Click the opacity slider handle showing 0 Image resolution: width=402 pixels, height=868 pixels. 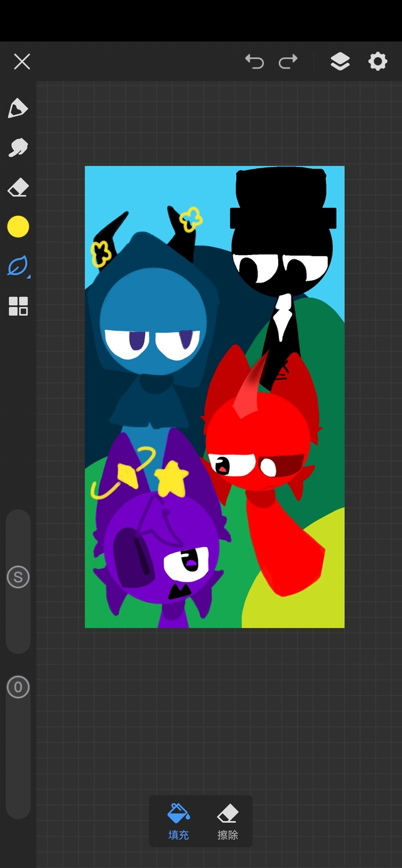tap(18, 687)
